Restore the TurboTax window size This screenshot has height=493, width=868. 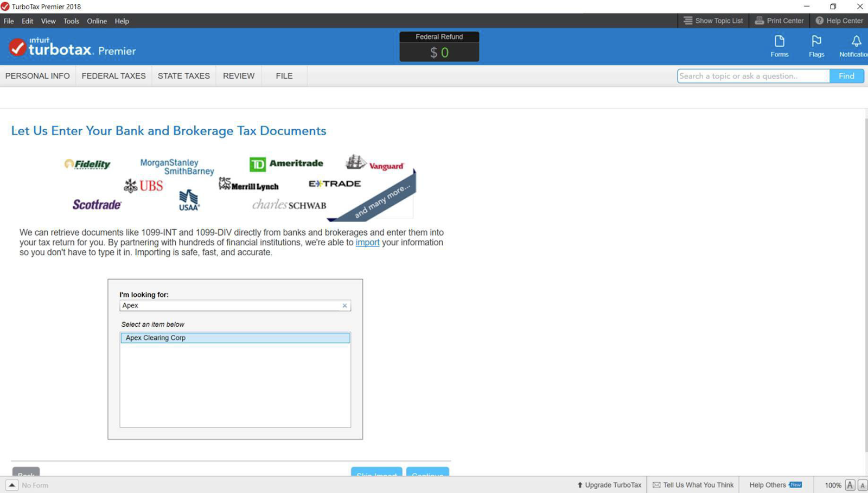[833, 7]
